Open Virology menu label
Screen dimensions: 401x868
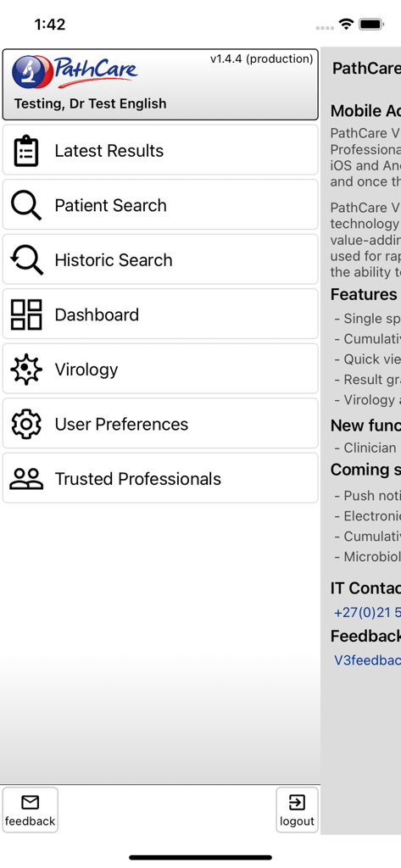pos(86,370)
